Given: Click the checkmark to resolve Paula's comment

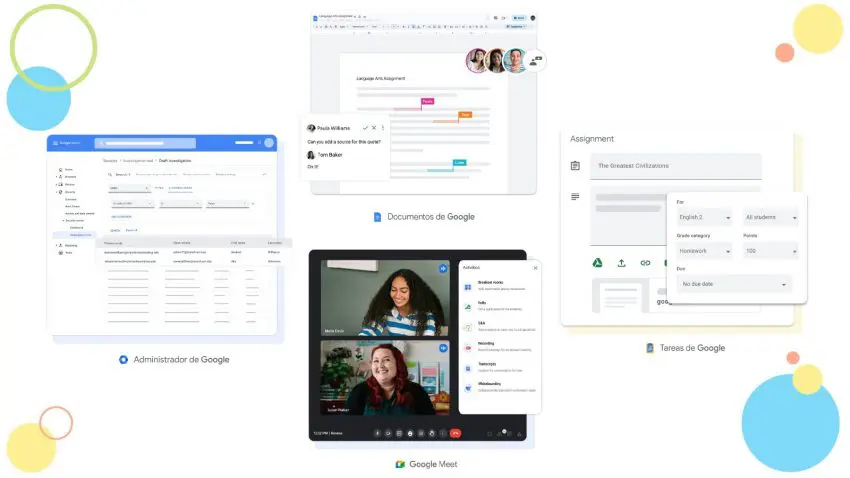Looking at the screenshot, I should coord(366,128).
